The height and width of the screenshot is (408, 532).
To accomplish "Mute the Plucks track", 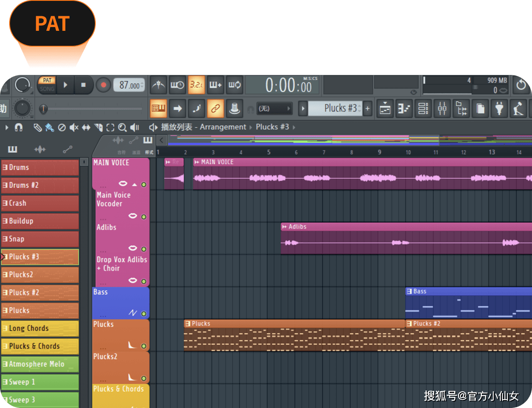I will (144, 346).
